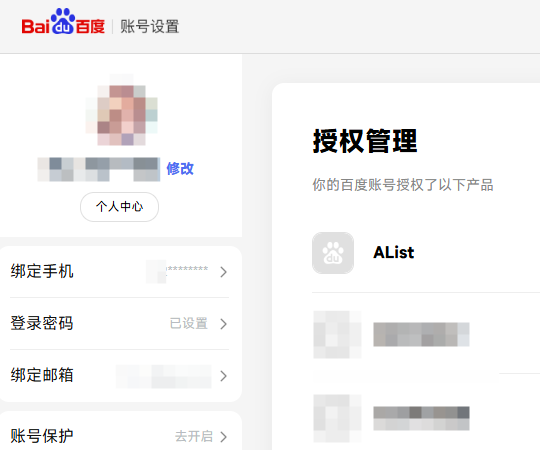Image resolution: width=540 pixels, height=450 pixels.
Task: Open 个人中心 button
Action: point(120,207)
